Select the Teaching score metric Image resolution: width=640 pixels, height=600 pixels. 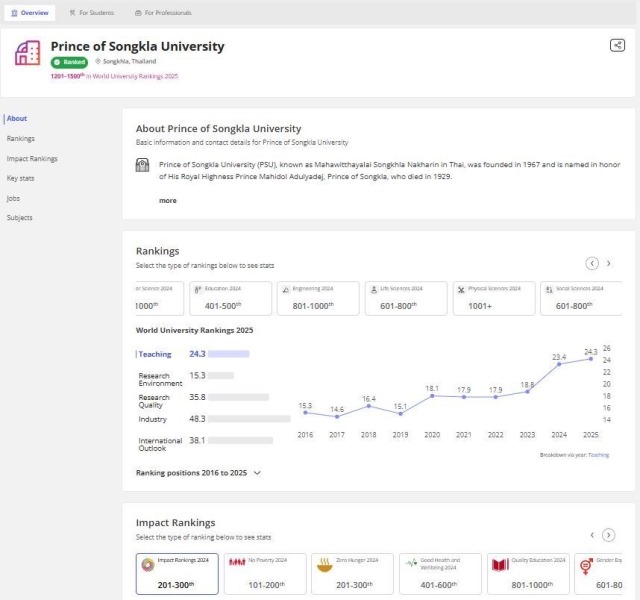155,354
